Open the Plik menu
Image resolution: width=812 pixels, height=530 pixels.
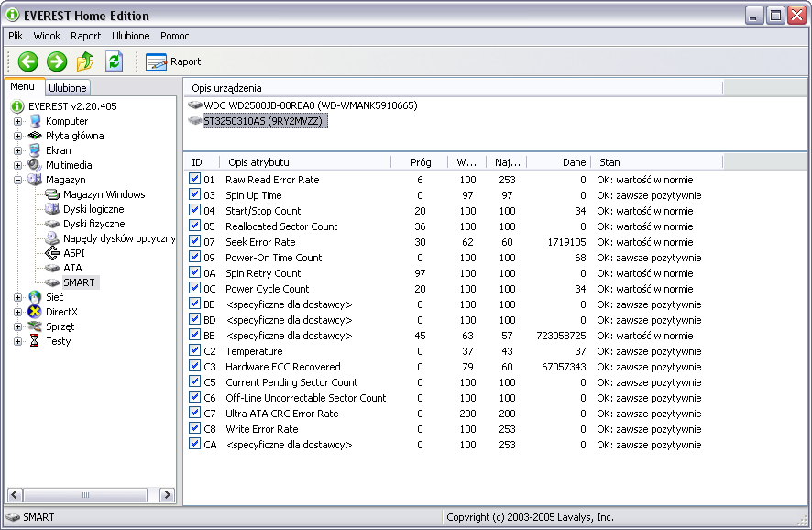[x=16, y=36]
